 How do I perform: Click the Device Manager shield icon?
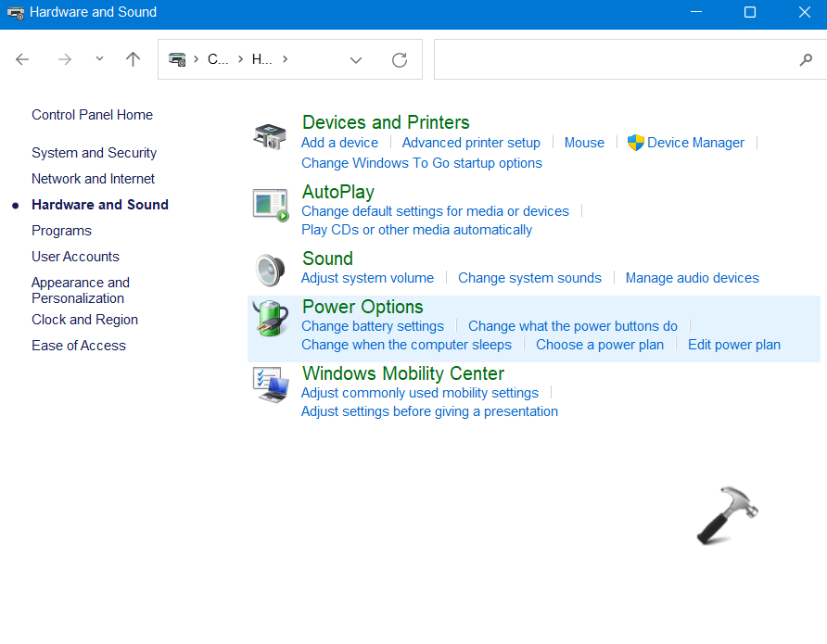(635, 143)
